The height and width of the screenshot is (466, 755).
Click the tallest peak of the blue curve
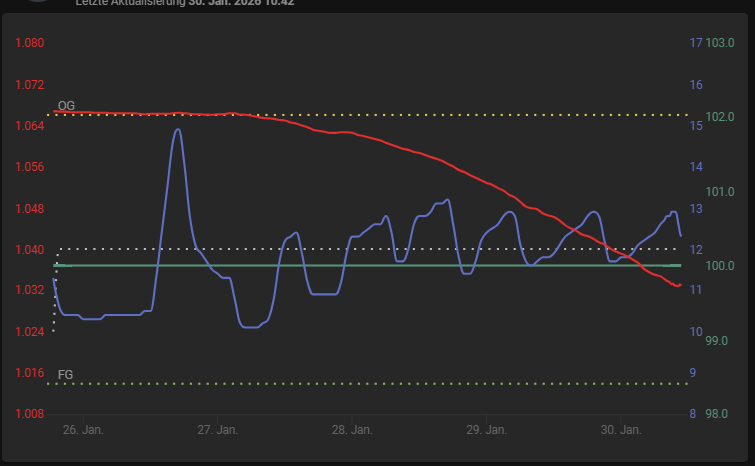[x=178, y=130]
